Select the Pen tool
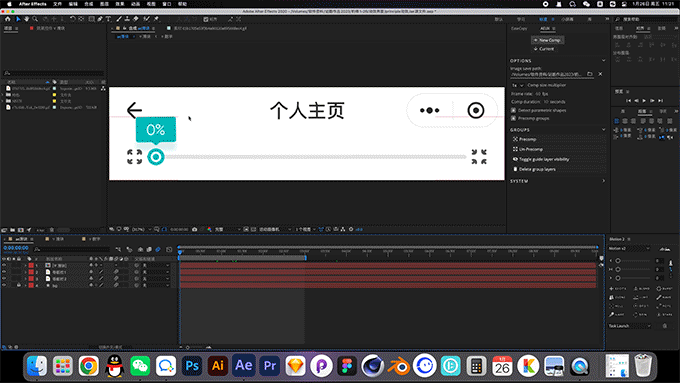The width and height of the screenshot is (680, 383). point(100,19)
